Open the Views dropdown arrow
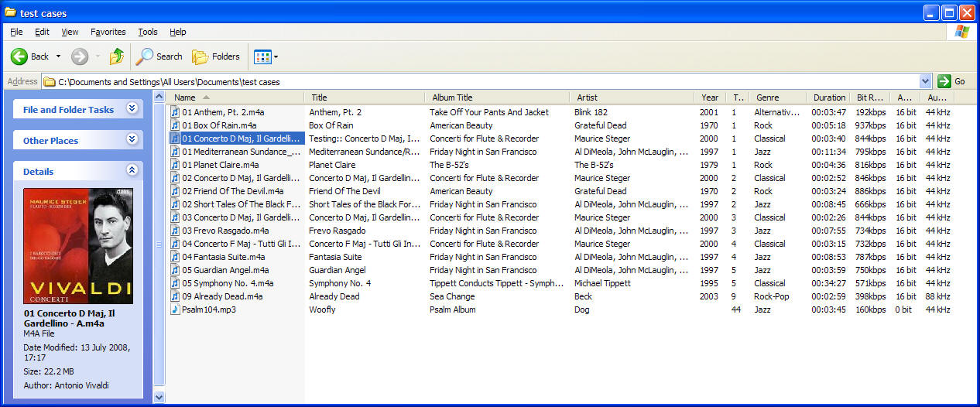This screenshot has height=407, width=980. tap(276, 57)
